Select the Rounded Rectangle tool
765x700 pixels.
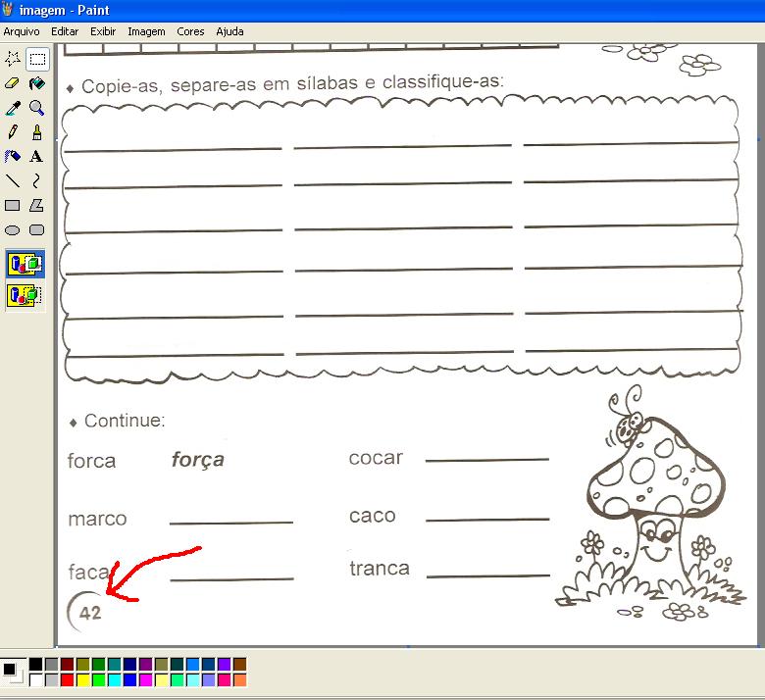(37, 229)
